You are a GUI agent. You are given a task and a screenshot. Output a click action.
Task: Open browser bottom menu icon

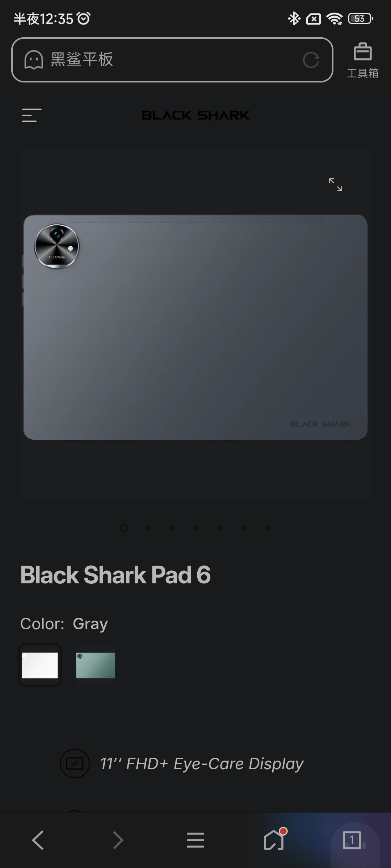[195, 840]
